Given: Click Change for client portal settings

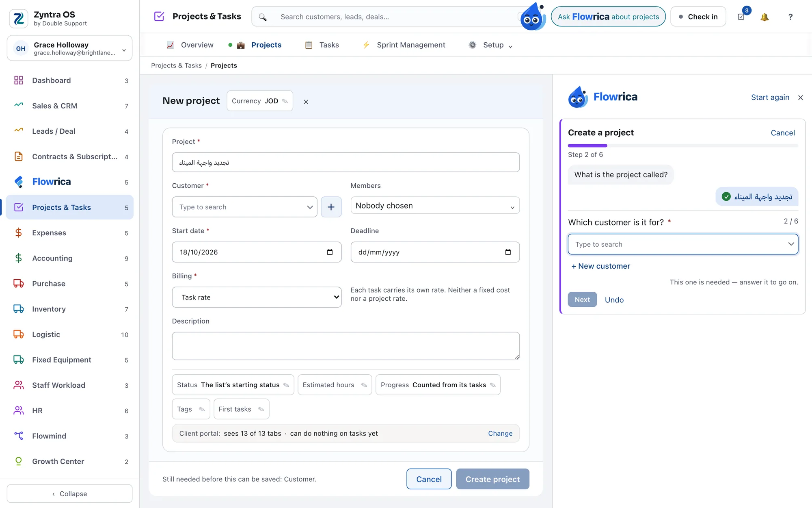Looking at the screenshot, I should 500,433.
